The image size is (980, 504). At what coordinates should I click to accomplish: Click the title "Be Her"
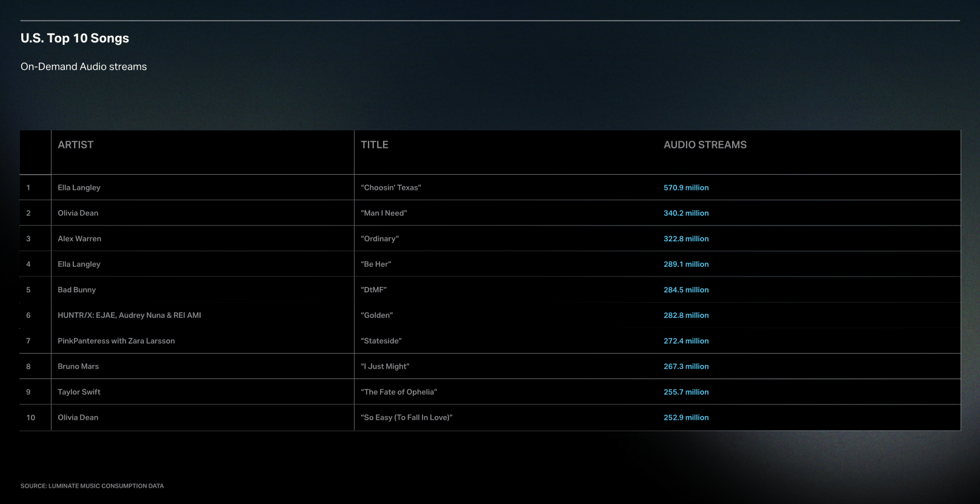click(x=376, y=264)
